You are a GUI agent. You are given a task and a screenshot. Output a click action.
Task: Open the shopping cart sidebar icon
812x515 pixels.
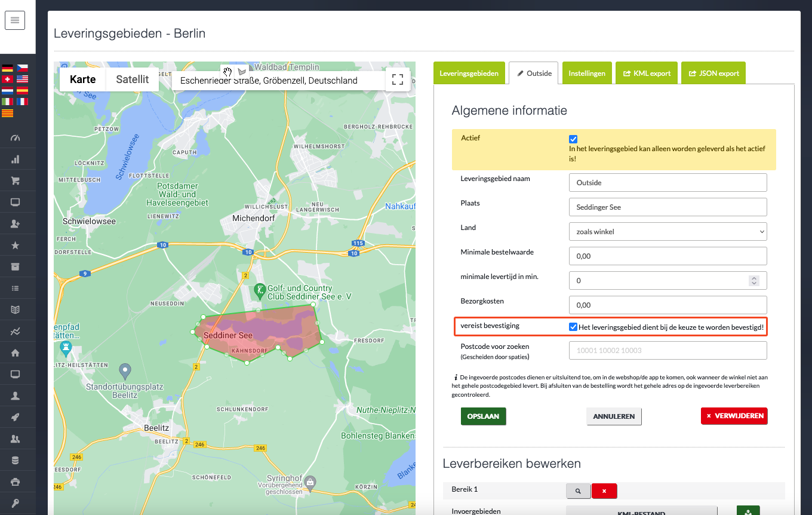click(x=16, y=181)
